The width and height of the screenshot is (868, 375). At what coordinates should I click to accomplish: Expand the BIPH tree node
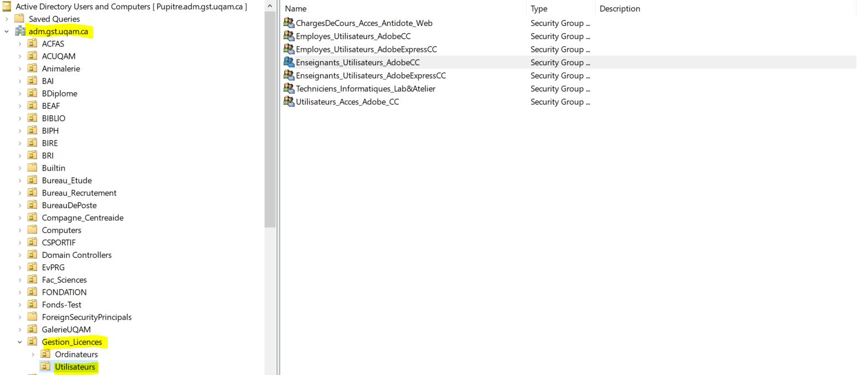click(x=20, y=131)
